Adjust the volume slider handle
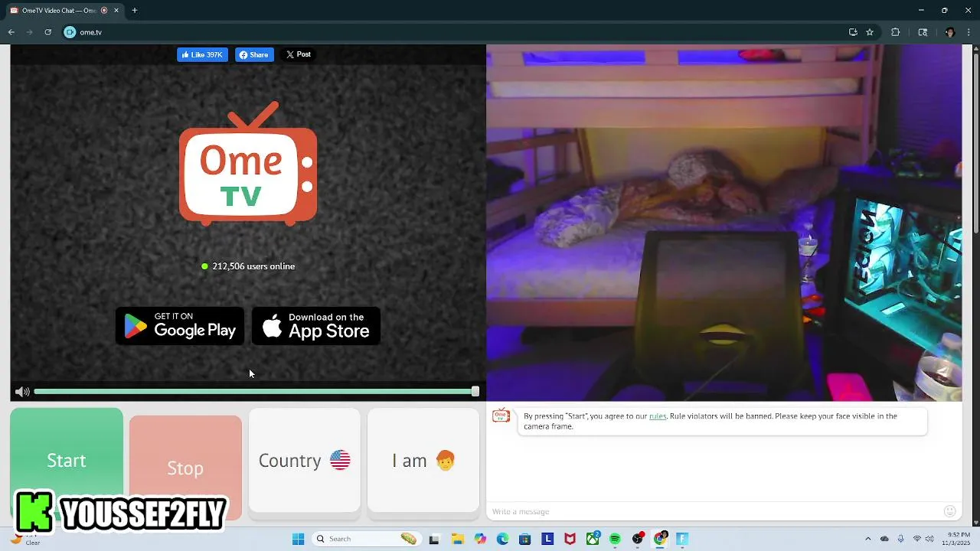This screenshot has height=551, width=980. pyautogui.click(x=475, y=392)
